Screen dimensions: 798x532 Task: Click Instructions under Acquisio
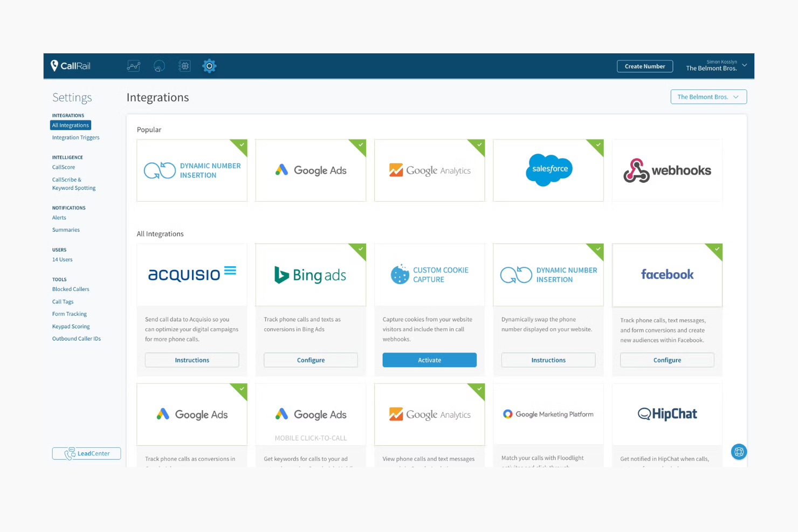tap(192, 360)
